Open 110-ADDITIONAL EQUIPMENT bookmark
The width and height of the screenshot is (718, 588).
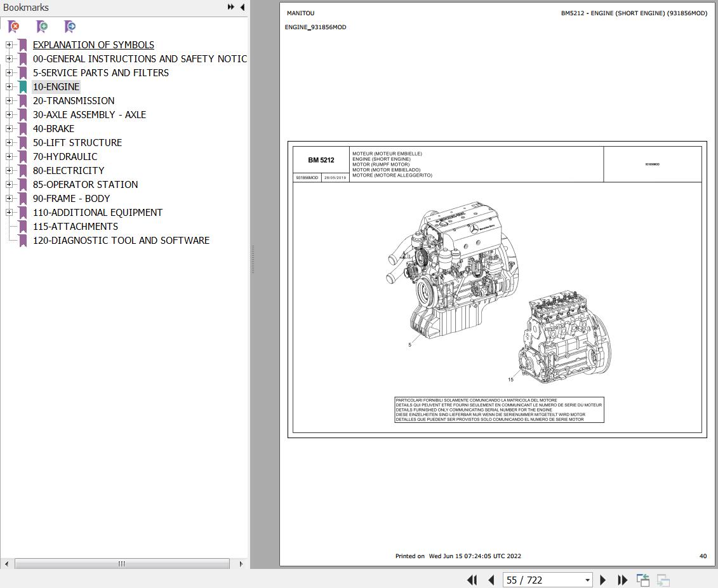pos(98,213)
